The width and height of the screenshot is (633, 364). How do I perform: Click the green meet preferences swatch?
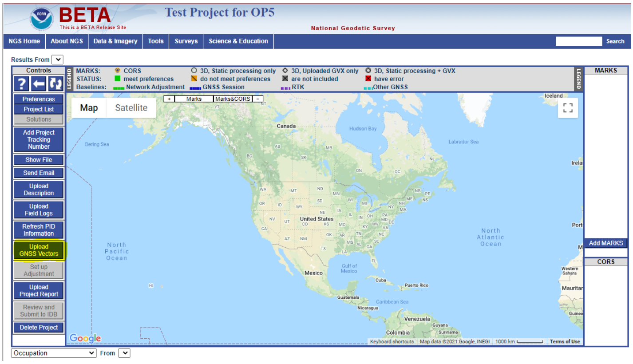click(x=118, y=79)
